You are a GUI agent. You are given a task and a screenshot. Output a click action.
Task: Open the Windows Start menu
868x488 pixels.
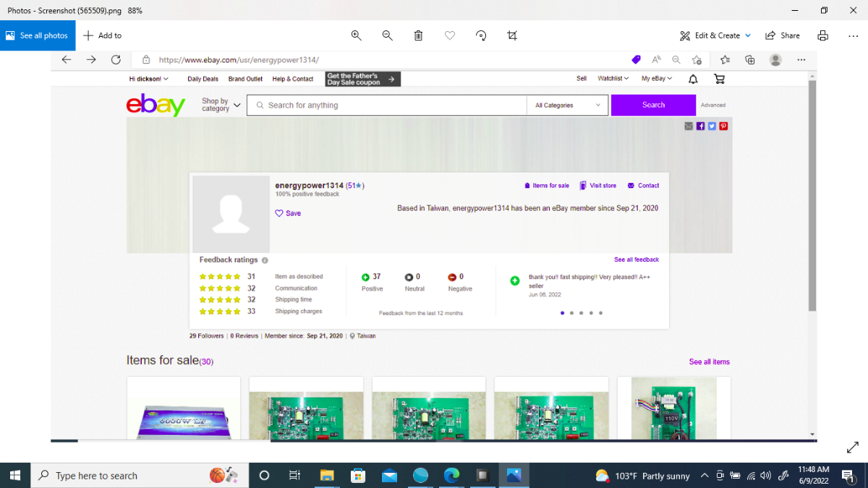tap(14, 475)
